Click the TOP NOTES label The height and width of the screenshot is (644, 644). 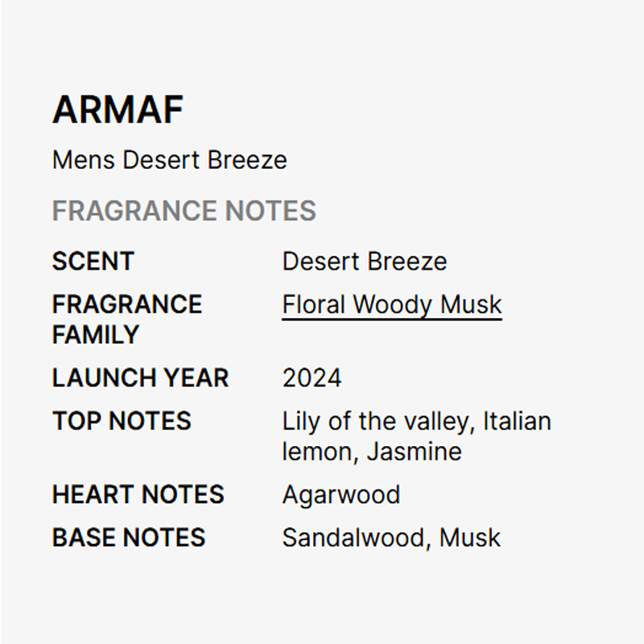122,421
